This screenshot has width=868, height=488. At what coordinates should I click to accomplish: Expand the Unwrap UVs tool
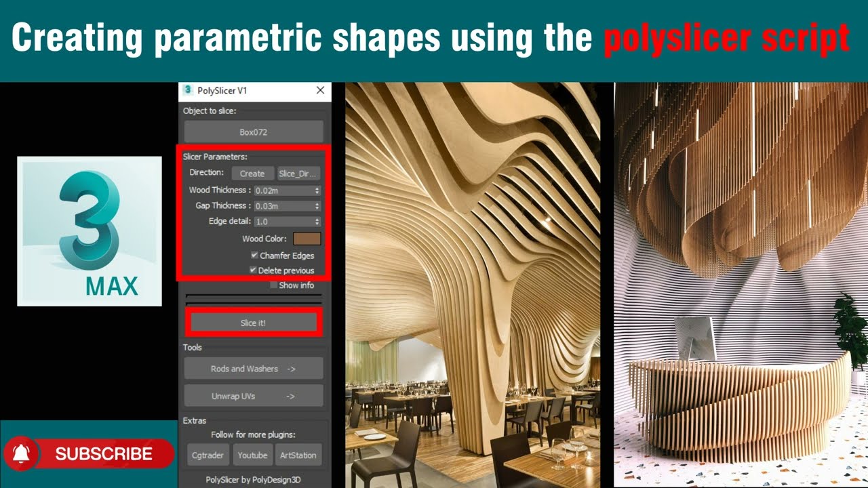[x=254, y=396]
